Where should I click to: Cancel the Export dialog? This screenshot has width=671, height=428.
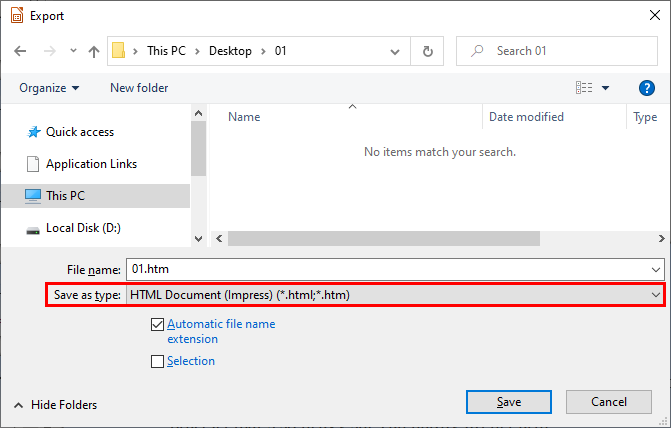608,402
